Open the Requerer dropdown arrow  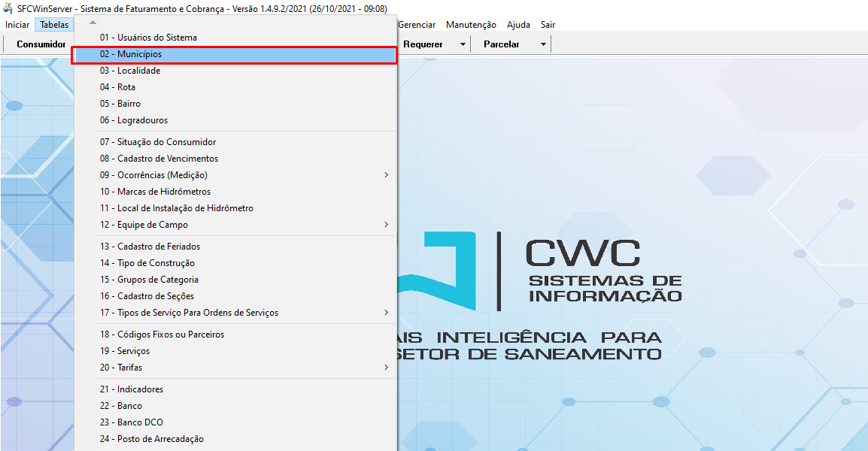pos(462,44)
